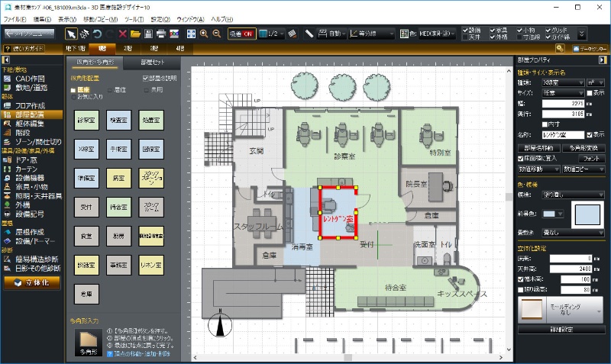The width and height of the screenshot is (611, 364).
Task: Toggle the 部屋の説明 checkbox
Action: (147, 79)
